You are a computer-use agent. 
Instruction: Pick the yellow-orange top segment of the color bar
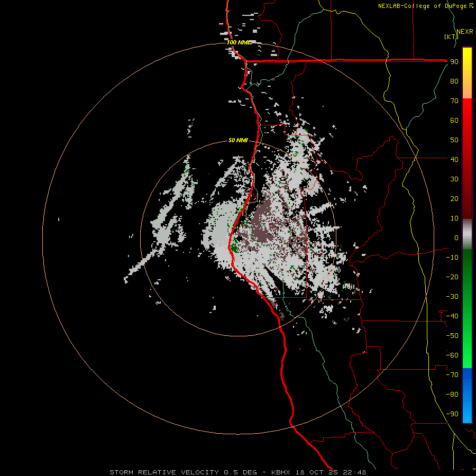[467, 73]
